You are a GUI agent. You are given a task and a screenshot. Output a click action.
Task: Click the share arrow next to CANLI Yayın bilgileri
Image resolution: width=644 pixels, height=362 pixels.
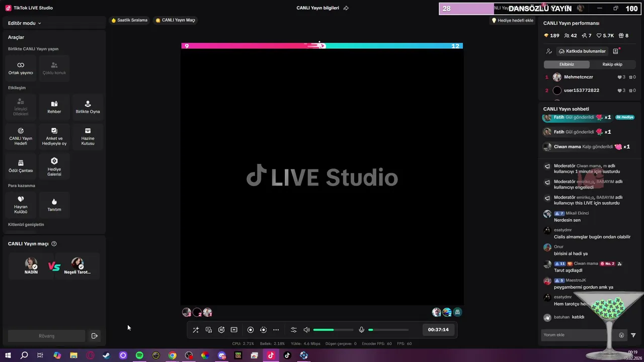[346, 8]
